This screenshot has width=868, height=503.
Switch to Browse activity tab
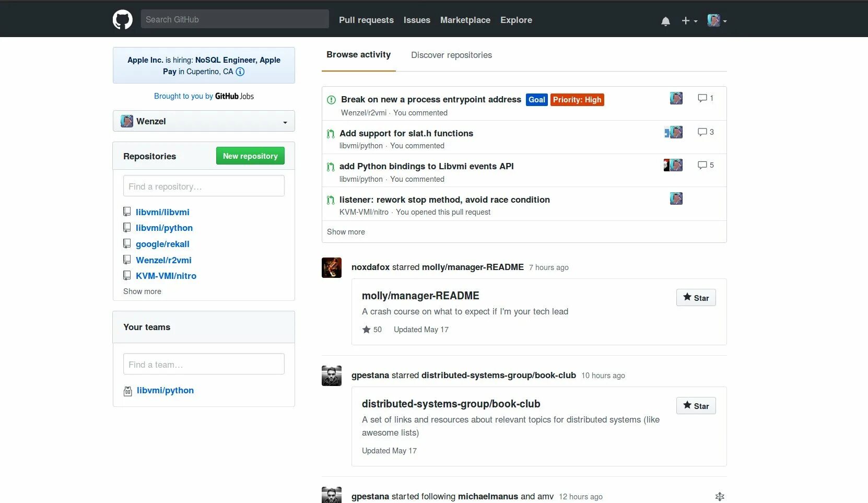[x=359, y=54]
